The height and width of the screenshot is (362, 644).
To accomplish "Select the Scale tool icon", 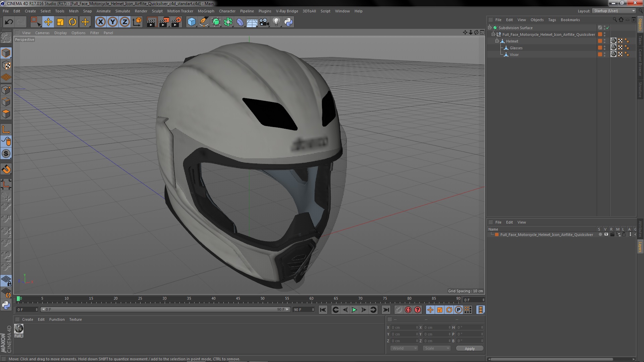I will [60, 22].
